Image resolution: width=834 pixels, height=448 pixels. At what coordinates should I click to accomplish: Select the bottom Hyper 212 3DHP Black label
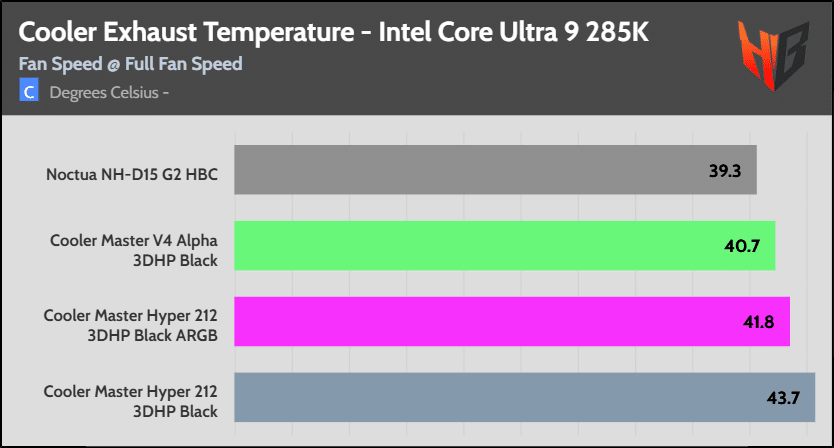130,399
